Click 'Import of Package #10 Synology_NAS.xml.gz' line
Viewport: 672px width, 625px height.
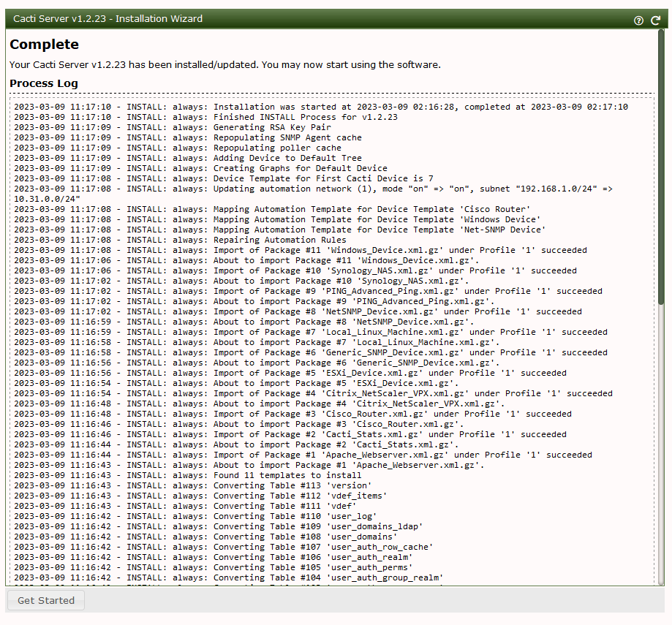click(x=295, y=271)
